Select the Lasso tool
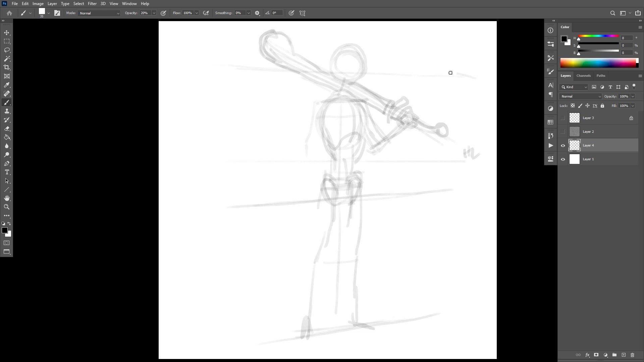 point(7,50)
